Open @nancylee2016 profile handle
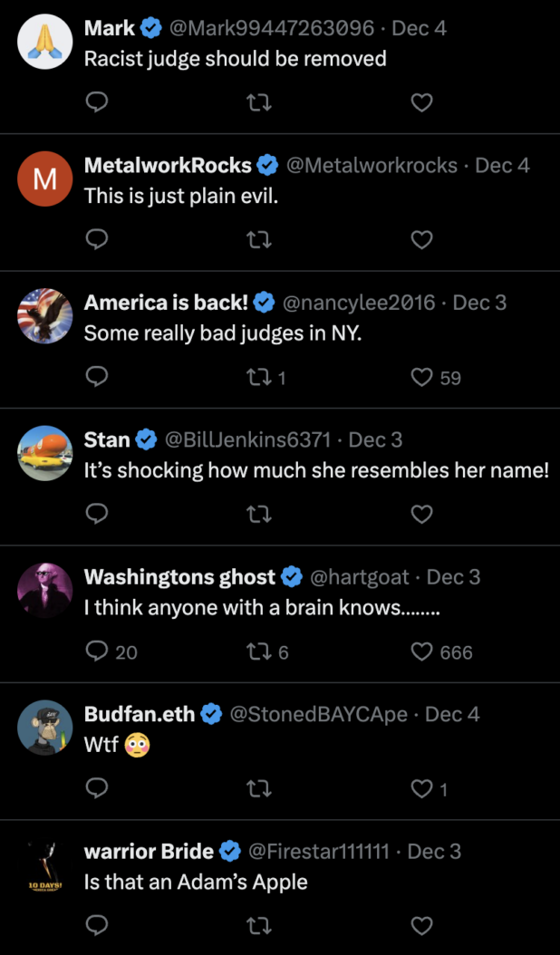 359,302
